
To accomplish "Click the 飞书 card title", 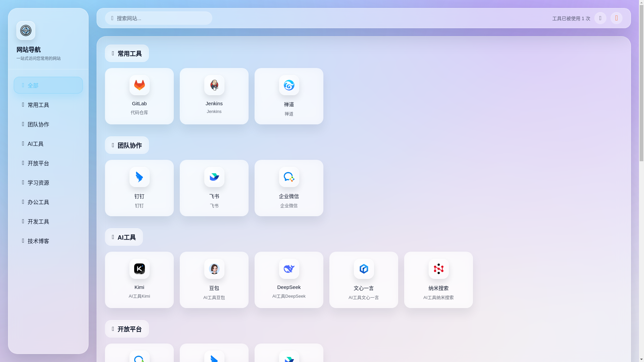I will click(214, 196).
